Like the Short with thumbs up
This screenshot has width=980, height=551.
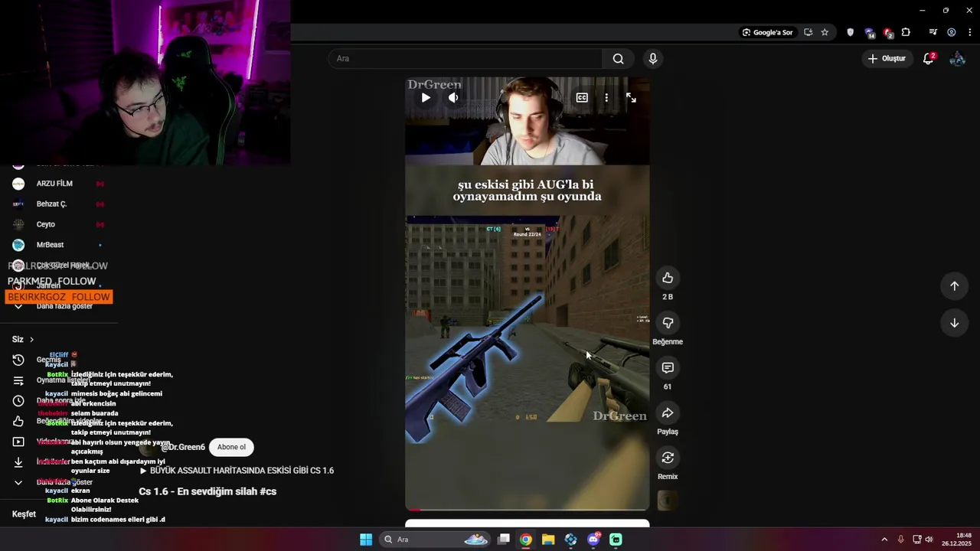(668, 278)
